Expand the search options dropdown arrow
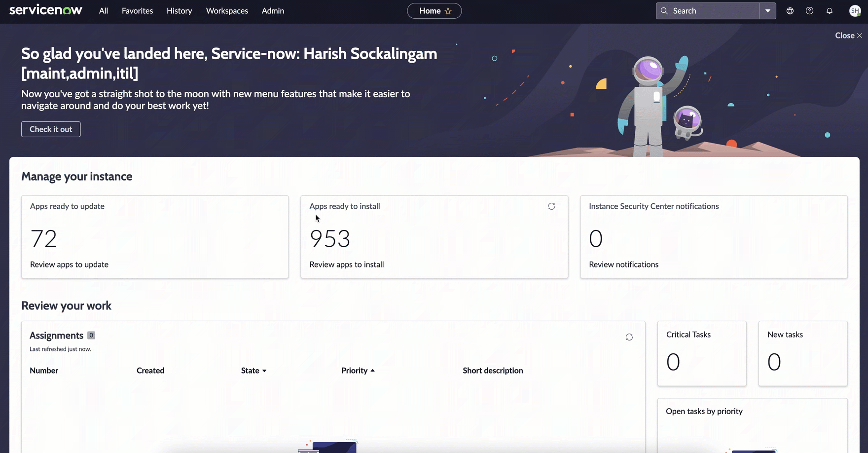This screenshot has height=453, width=868. coord(768,11)
